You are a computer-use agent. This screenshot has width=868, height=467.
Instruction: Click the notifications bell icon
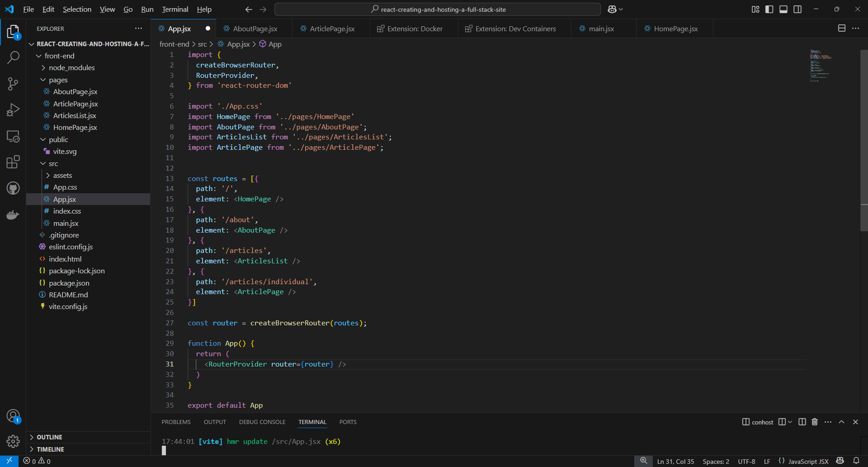tap(856, 461)
